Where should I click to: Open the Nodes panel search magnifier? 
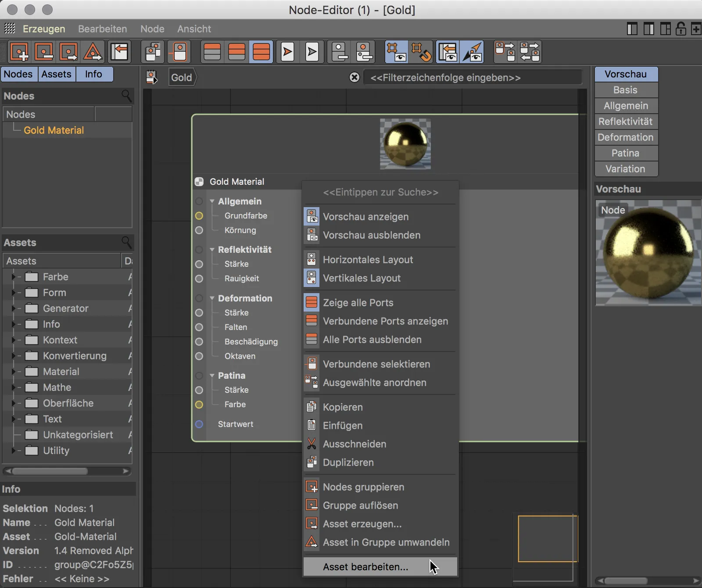pos(126,96)
